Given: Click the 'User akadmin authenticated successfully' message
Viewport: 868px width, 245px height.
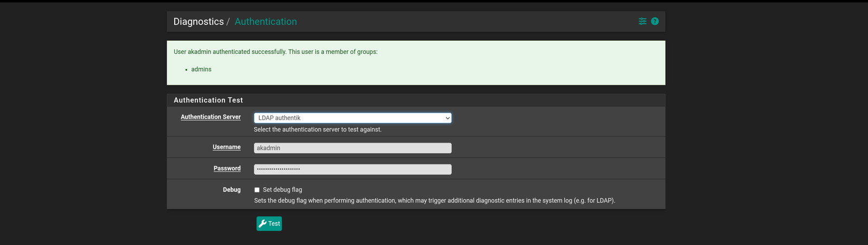Looking at the screenshot, I should click(276, 52).
